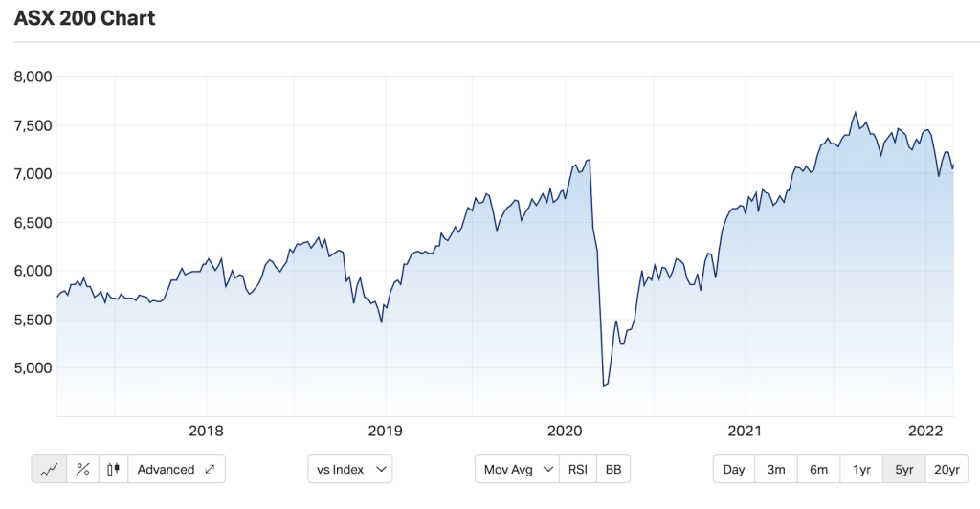This screenshot has height=509, width=980.
Task: Expand the Mov Avg dropdown
Action: tap(518, 469)
